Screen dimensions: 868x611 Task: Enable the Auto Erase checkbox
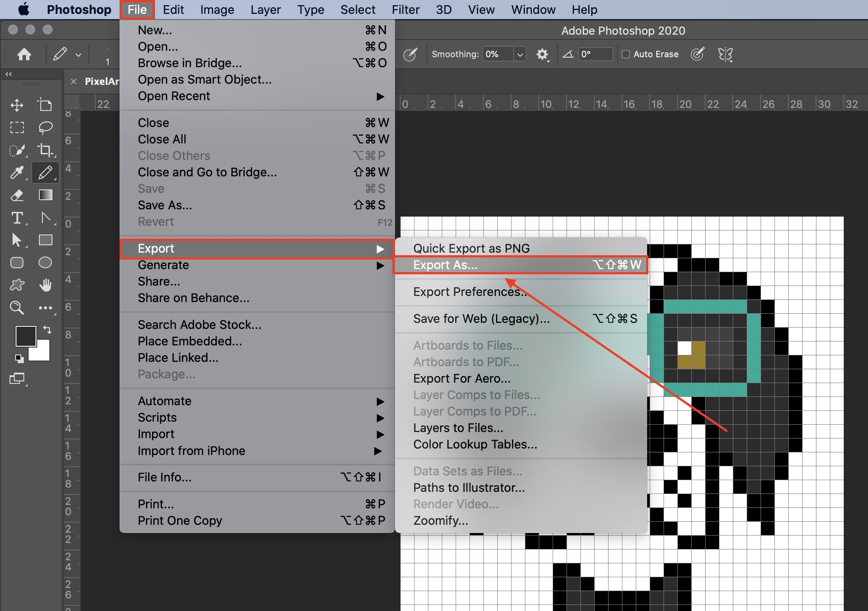point(626,54)
